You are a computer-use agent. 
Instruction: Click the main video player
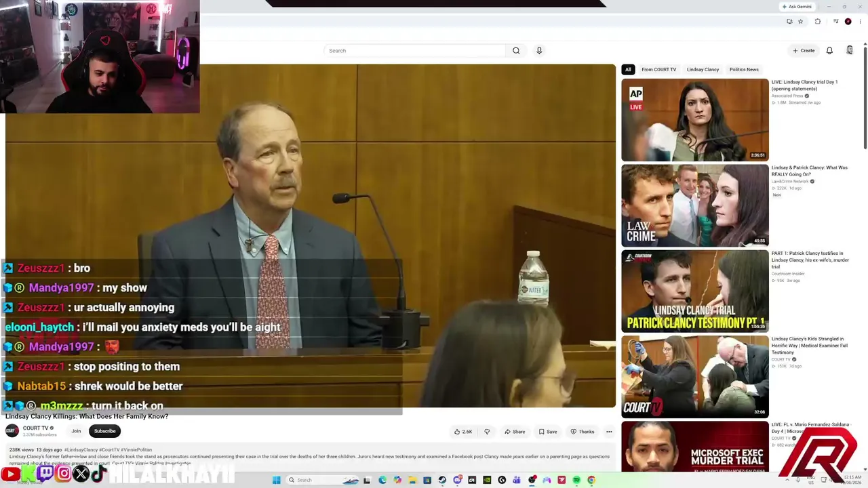click(x=311, y=236)
